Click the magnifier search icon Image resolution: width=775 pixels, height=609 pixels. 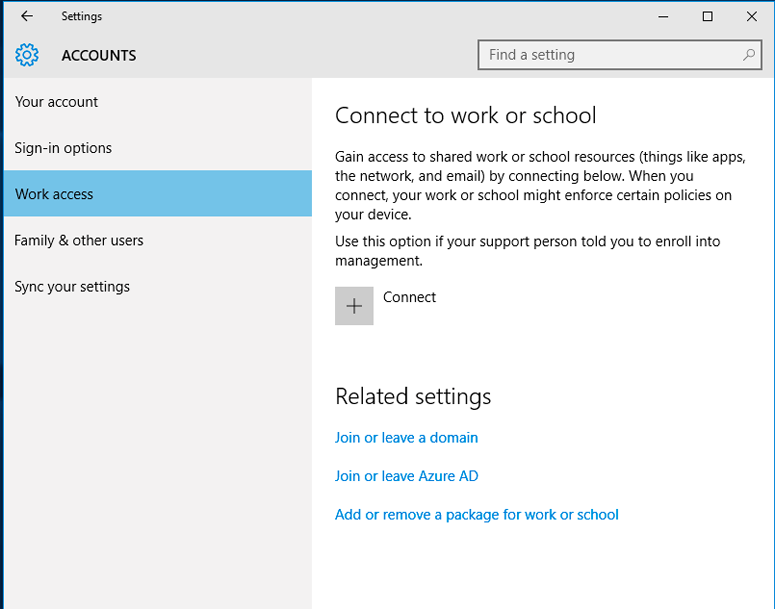pos(749,55)
